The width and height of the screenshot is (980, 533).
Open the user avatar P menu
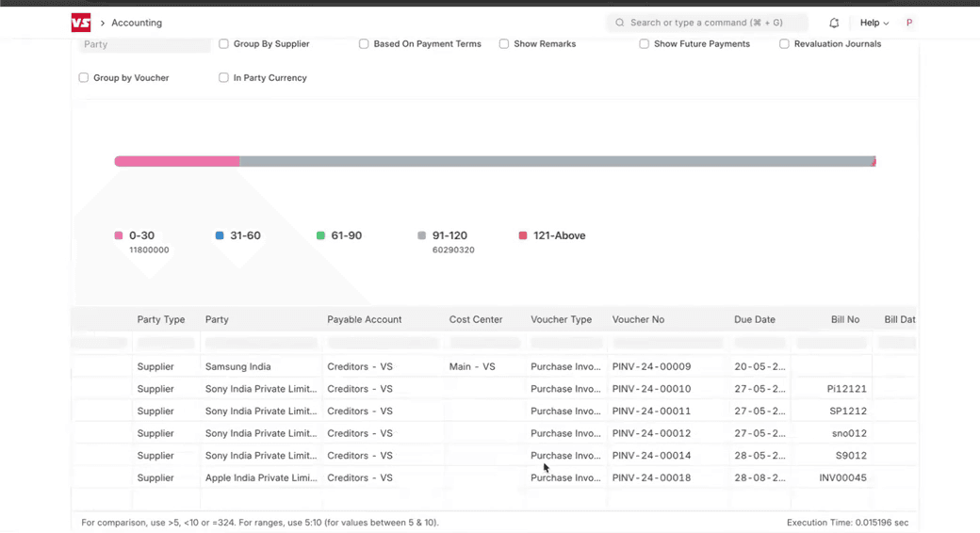click(908, 23)
